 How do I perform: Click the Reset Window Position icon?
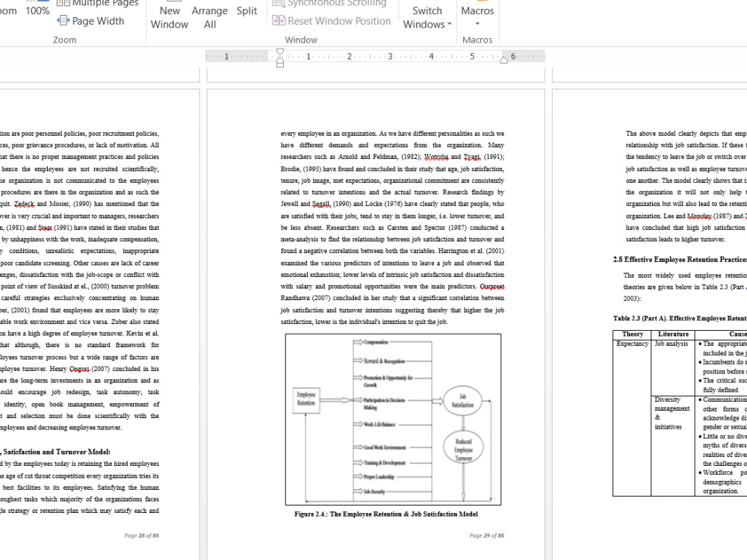(x=278, y=20)
